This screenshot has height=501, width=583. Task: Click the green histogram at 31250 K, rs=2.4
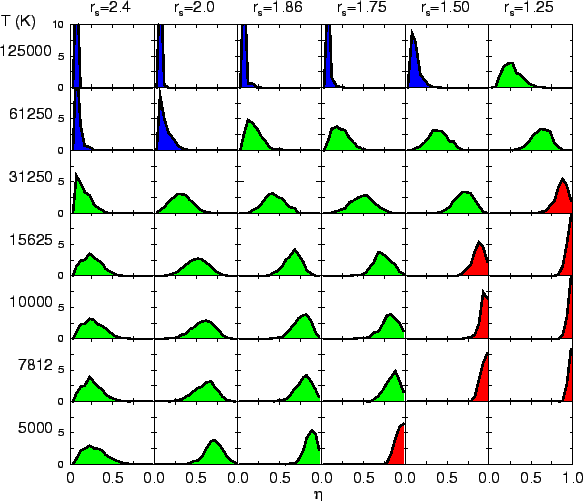(x=84, y=199)
